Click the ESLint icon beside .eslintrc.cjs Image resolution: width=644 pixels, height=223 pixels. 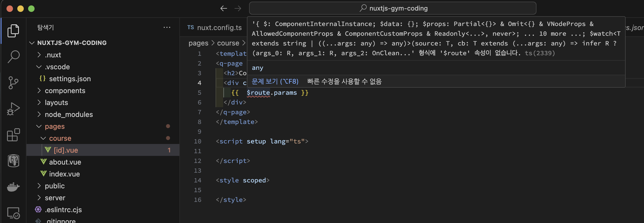38,209
